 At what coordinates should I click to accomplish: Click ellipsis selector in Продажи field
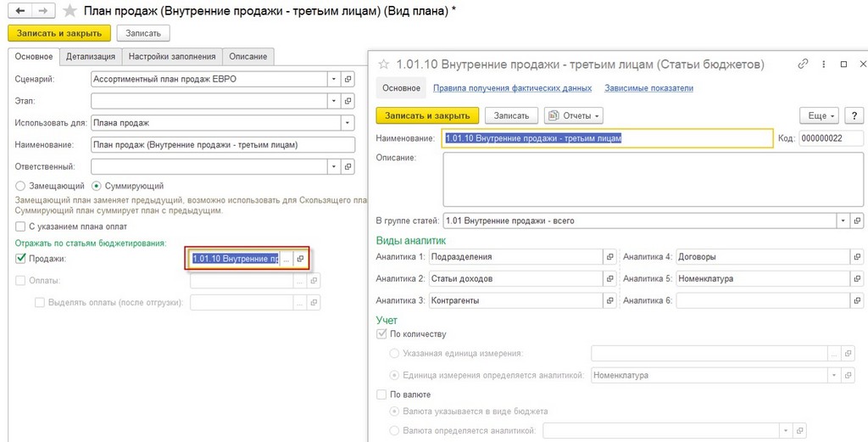pos(287,259)
